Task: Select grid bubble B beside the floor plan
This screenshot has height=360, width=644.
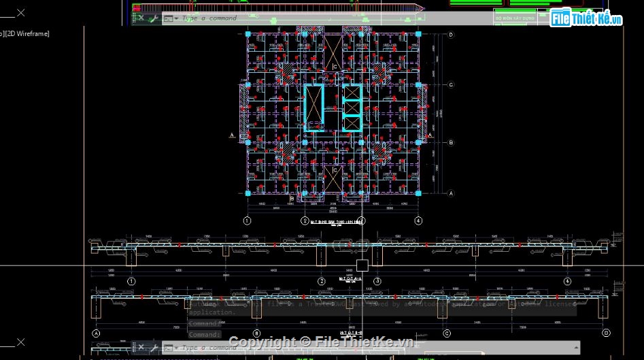Action: (x=451, y=143)
